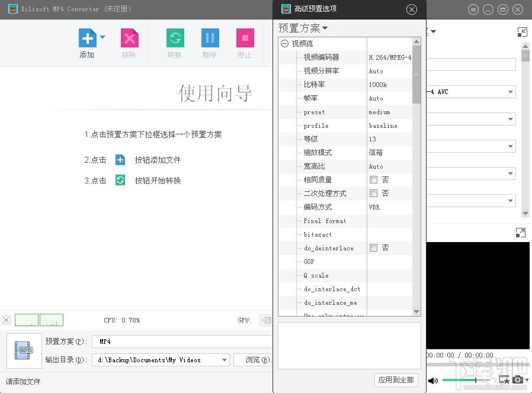Open the 预置方案 dropdown in the dialog
The image size is (532, 393).
[x=303, y=28]
